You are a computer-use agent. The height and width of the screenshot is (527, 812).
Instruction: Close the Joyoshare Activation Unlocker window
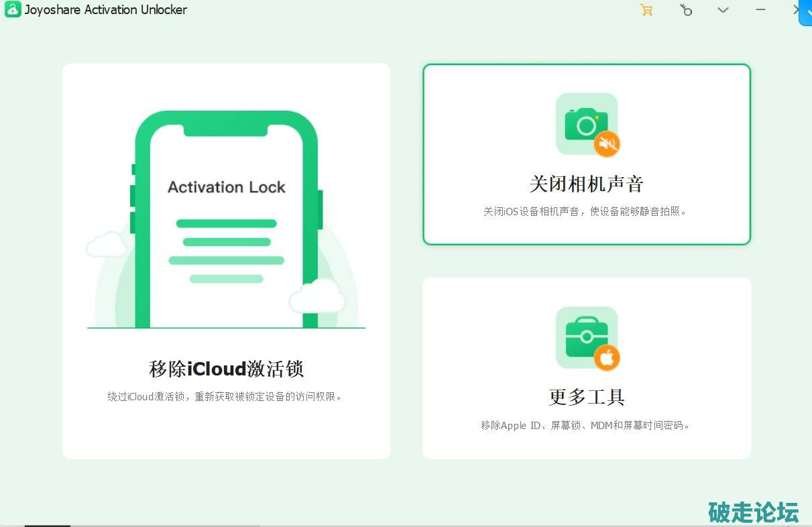coord(796,9)
